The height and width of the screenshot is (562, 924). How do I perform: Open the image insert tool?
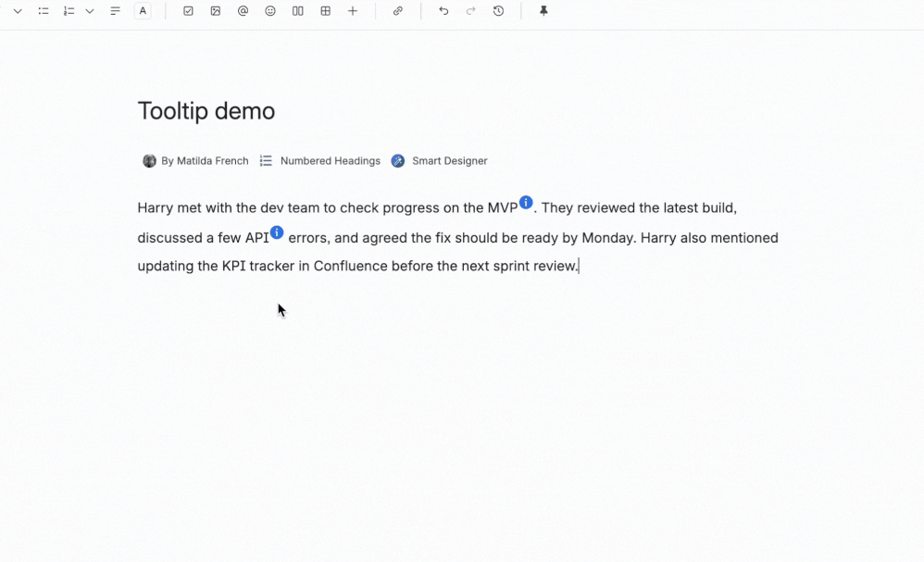click(x=216, y=10)
